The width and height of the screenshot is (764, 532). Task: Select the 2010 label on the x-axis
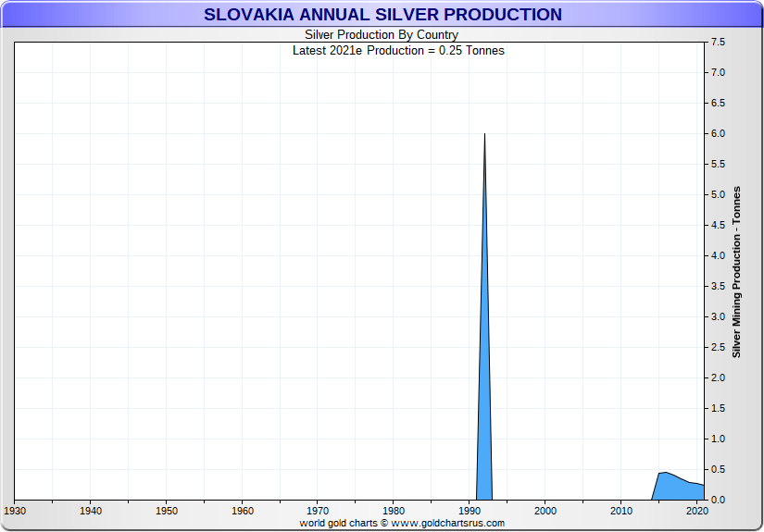621,510
